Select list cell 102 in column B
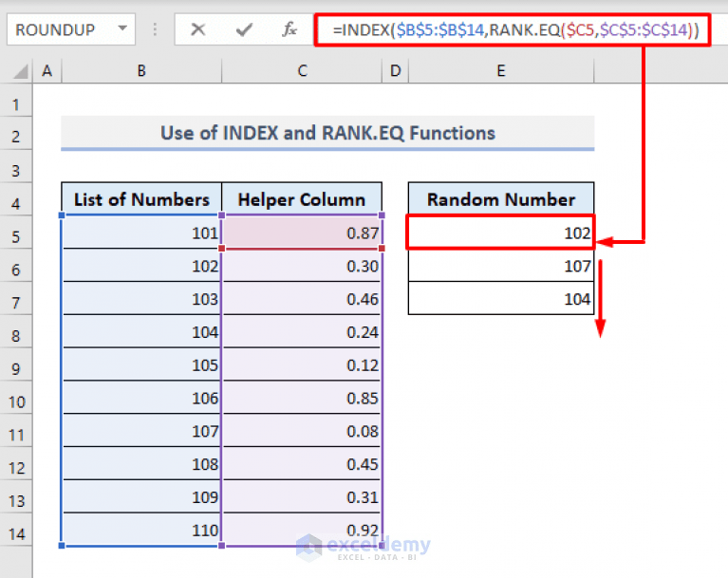728x578 pixels. (x=141, y=266)
